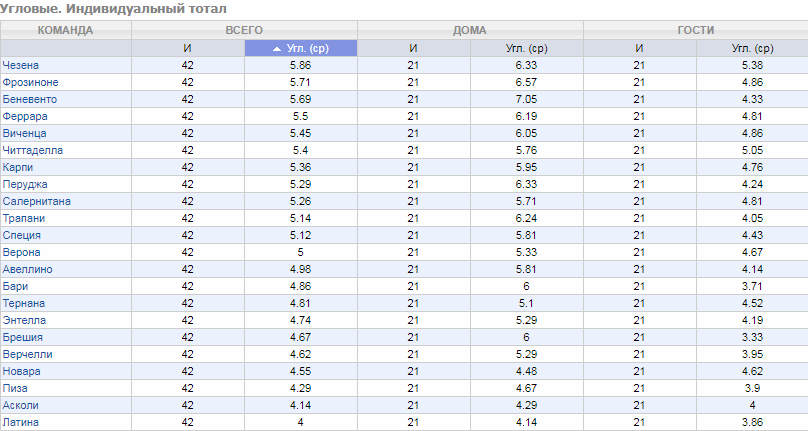Open the Беневенто team link
808x431 pixels.
click(x=30, y=99)
